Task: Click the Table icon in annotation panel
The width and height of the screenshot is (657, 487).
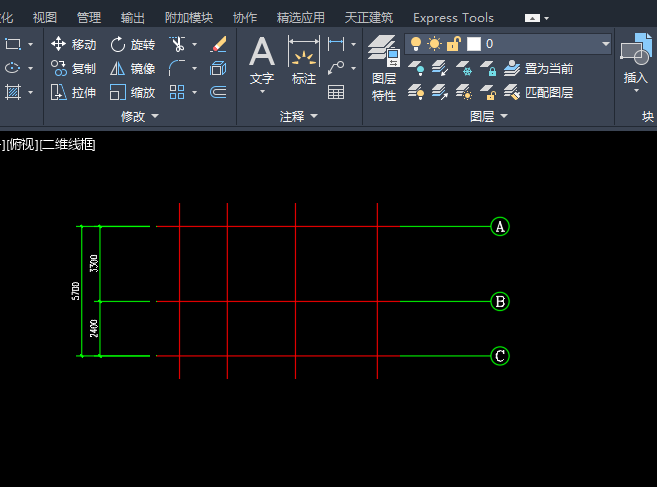Action: point(336,92)
